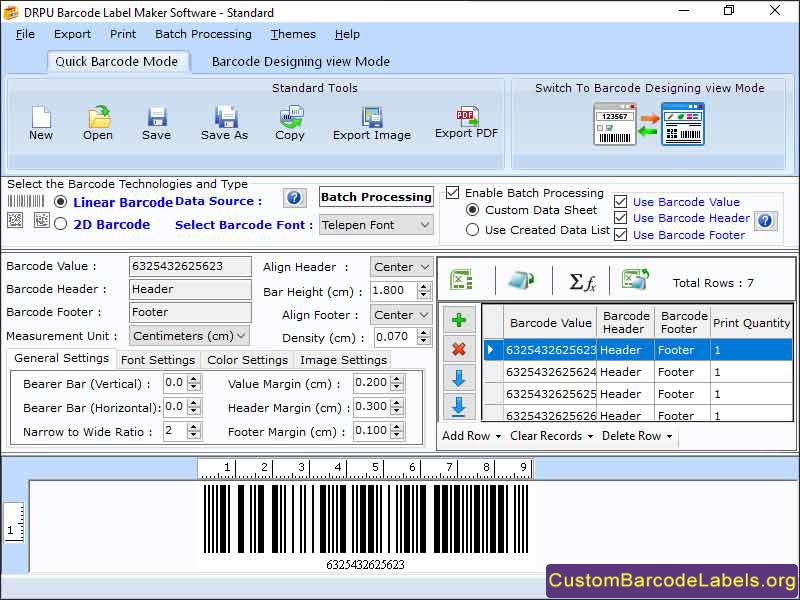Open the sigma formula function icon
Viewport: 800px width, 600px height.
point(582,282)
